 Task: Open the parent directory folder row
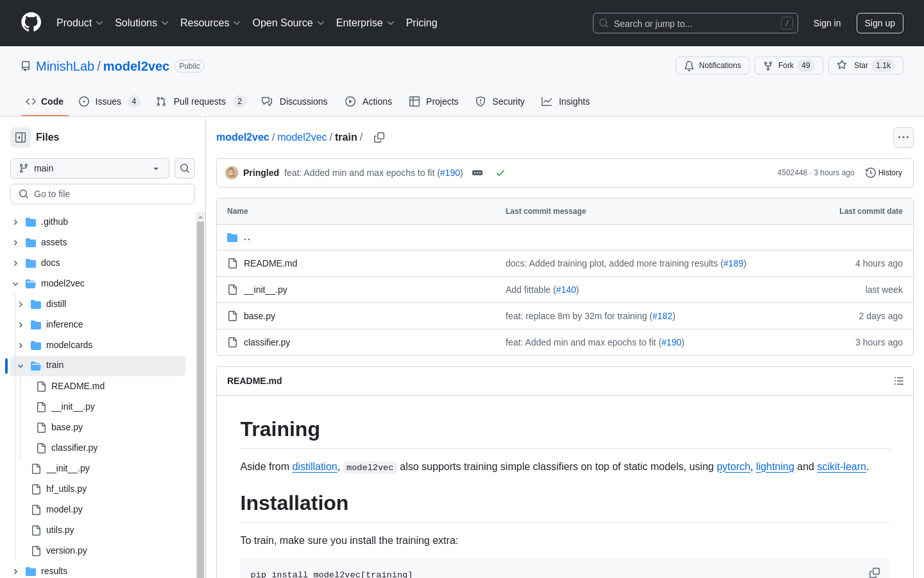tap(565, 238)
